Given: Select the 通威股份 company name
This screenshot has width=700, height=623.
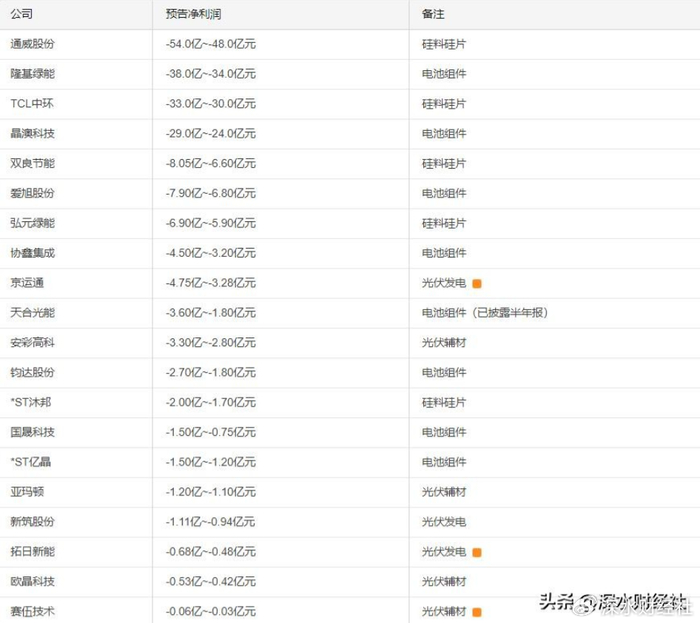Looking at the screenshot, I should point(33,44).
